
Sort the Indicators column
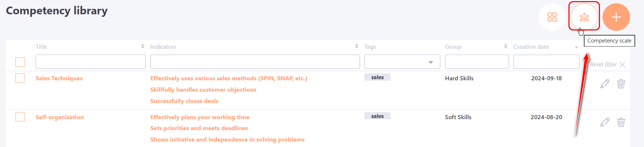(356, 47)
